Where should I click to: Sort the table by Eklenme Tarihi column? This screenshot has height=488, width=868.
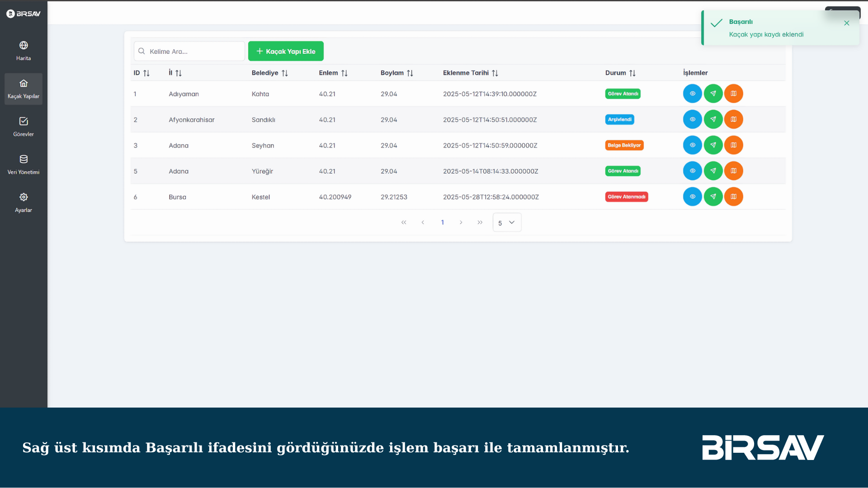pyautogui.click(x=471, y=73)
